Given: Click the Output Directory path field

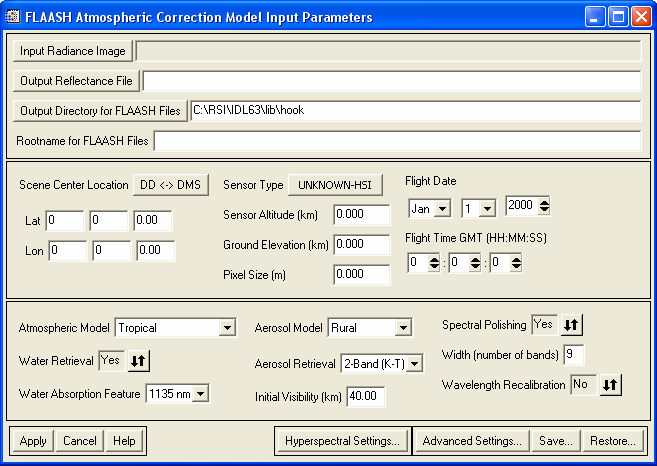Looking at the screenshot, I should coord(416,111).
